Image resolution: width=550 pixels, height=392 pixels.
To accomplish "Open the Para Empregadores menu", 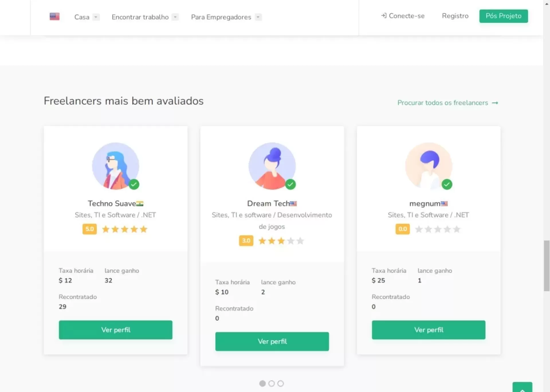I will click(221, 17).
